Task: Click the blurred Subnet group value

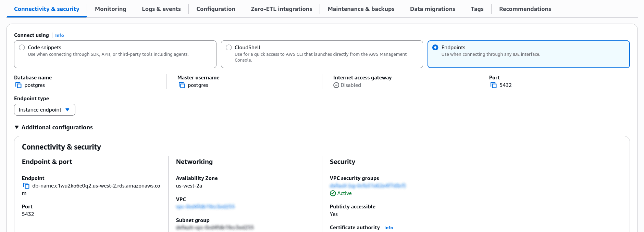Action: tap(215, 228)
